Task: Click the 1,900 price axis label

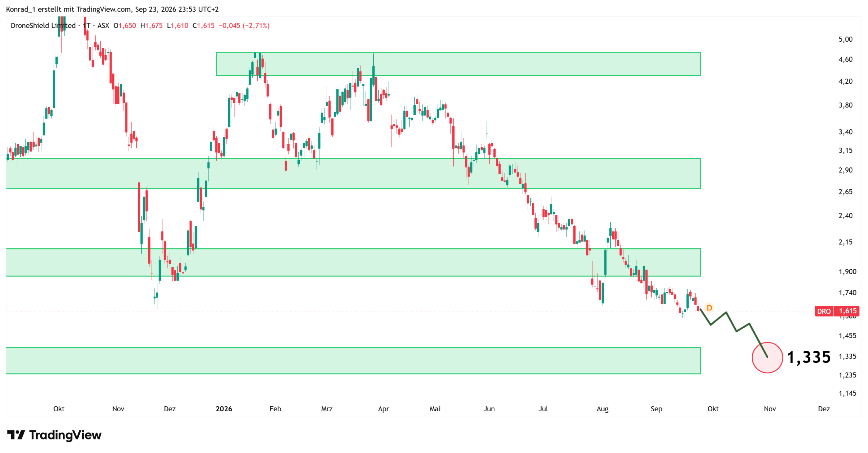Action: [x=847, y=272]
